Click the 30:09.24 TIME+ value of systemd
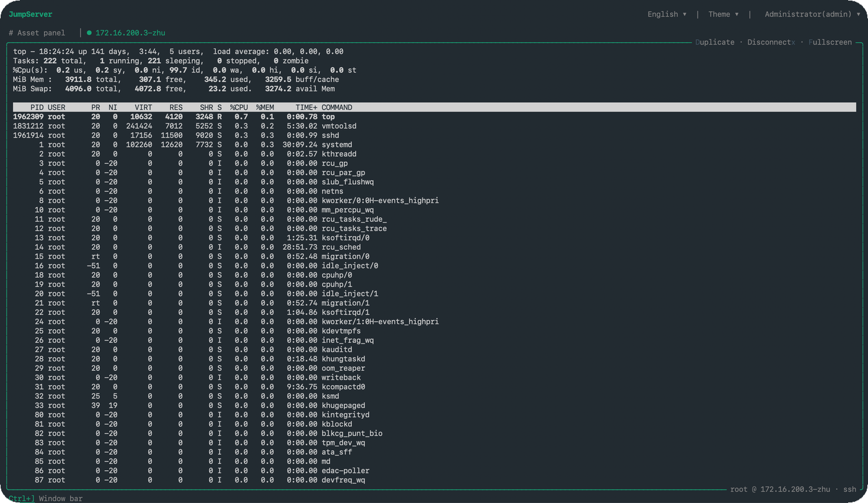Viewport: 868px width, 503px height. pos(299,145)
